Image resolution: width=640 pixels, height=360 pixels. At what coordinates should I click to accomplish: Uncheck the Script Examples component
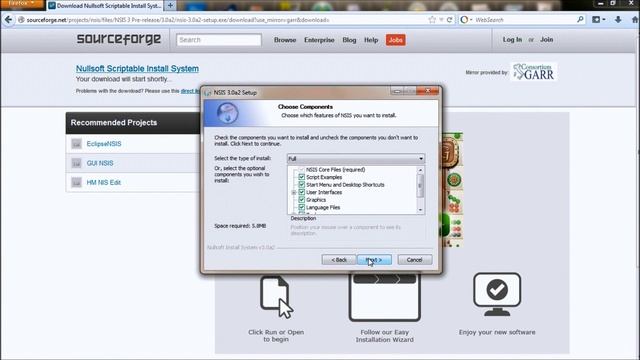(301, 177)
